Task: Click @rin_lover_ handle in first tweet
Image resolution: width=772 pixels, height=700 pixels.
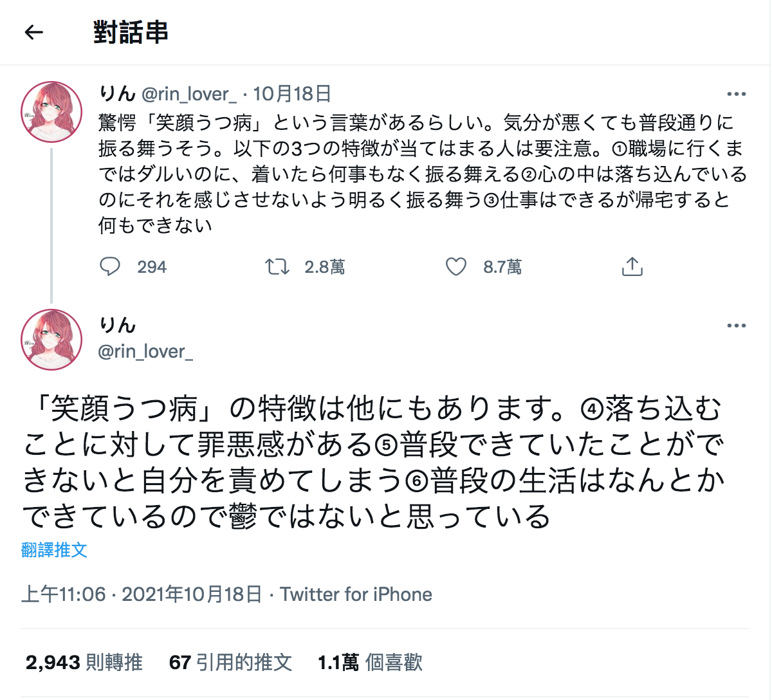Action: click(189, 94)
